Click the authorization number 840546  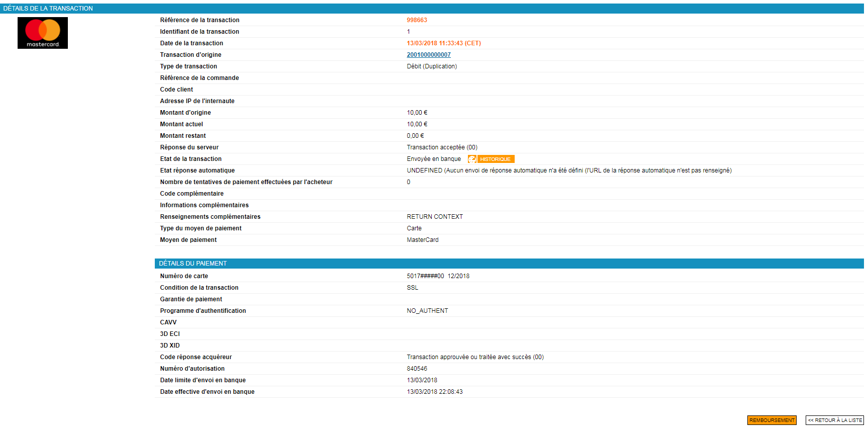click(417, 369)
